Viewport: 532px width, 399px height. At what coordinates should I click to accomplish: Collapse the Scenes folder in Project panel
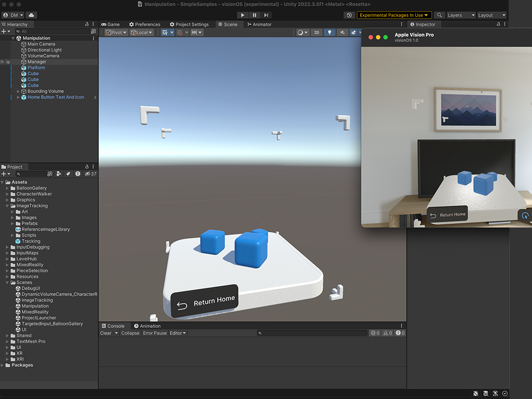tap(7, 282)
